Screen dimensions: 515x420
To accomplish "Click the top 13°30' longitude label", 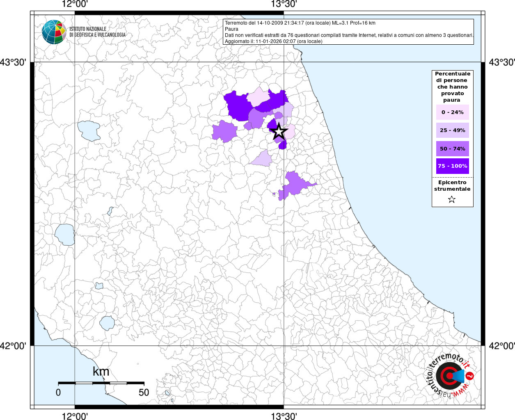I will tap(284, 5).
